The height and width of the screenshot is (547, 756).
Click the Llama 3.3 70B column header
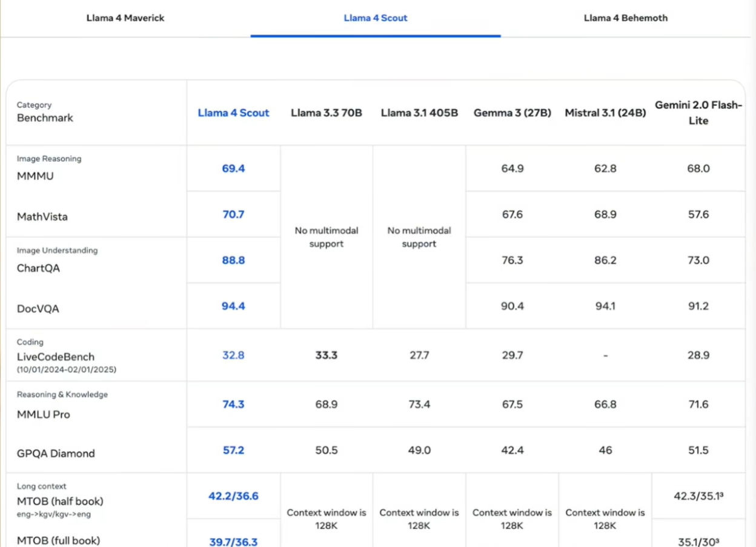pos(327,113)
